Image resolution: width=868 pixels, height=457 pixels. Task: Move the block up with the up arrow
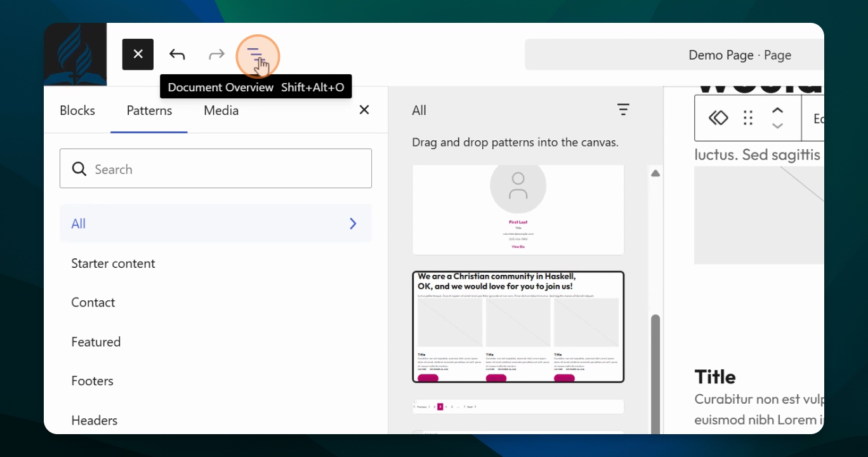pos(777,110)
